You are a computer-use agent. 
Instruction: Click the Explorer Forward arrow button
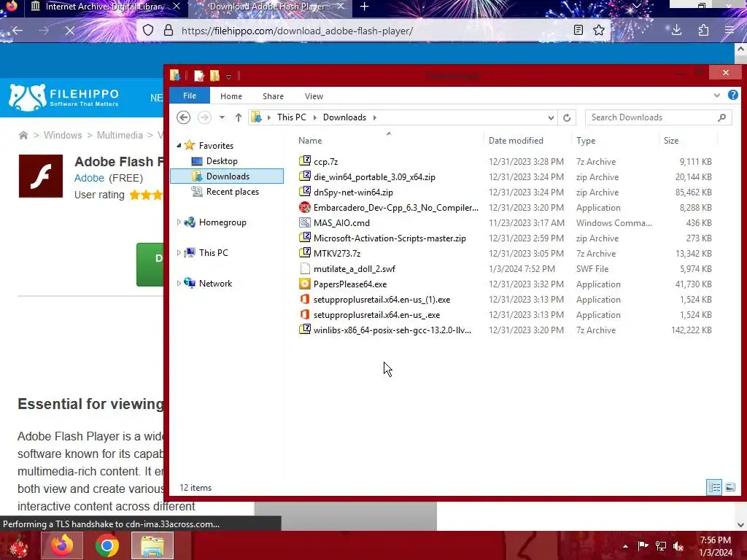(204, 117)
